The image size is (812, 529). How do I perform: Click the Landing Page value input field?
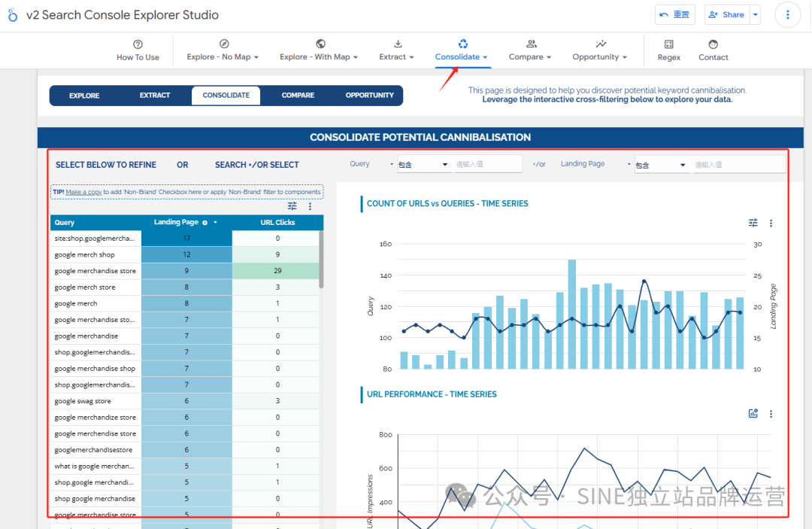(739, 165)
